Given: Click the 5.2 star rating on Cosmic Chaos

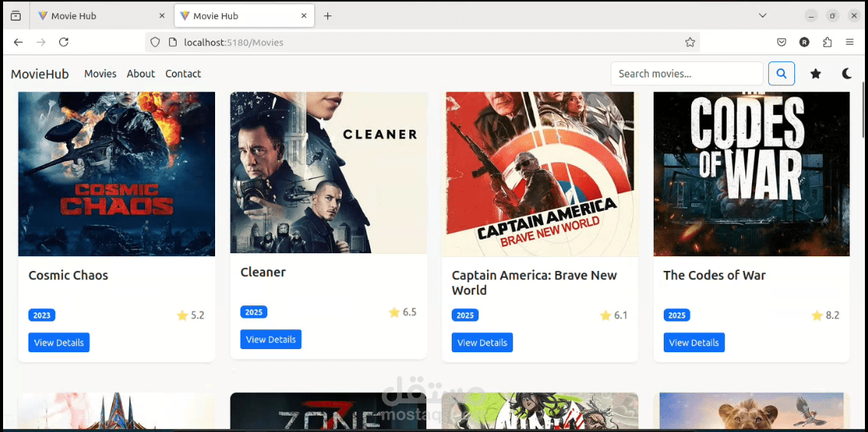Looking at the screenshot, I should (190, 315).
